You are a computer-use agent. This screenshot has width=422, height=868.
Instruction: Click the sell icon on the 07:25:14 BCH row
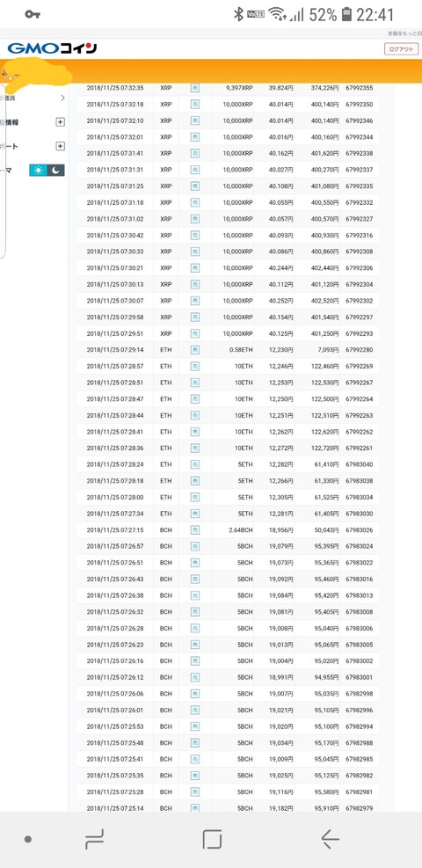pyautogui.click(x=194, y=808)
